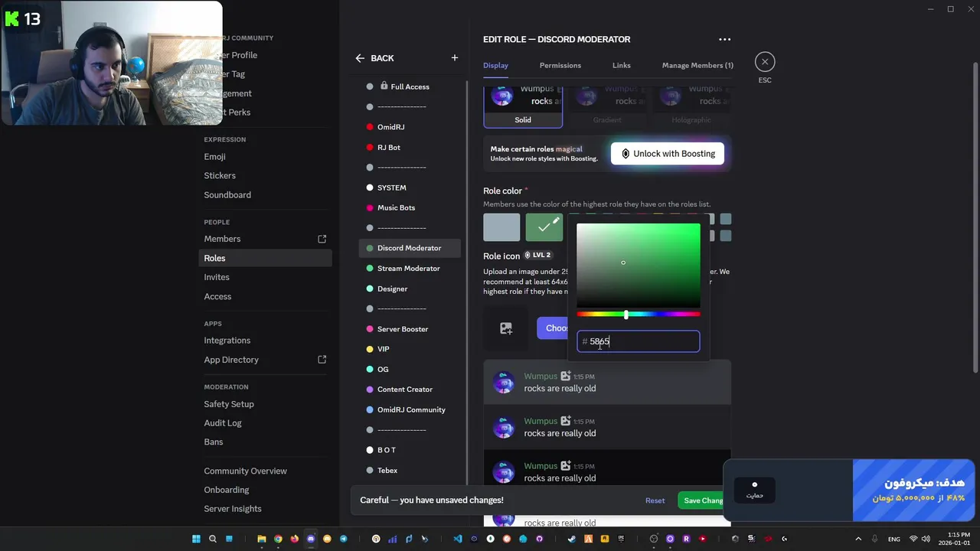The image size is (980, 551).
Task: Click the rainbow hue slider
Action: tap(638, 315)
